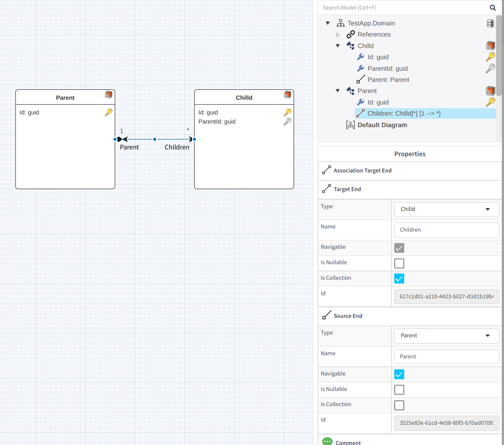Click the association icon beside Children: Chilld[*]

pos(360,113)
